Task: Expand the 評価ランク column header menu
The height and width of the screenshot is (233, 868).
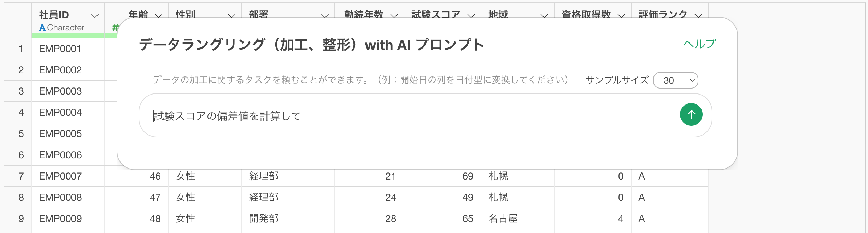Action: (698, 16)
